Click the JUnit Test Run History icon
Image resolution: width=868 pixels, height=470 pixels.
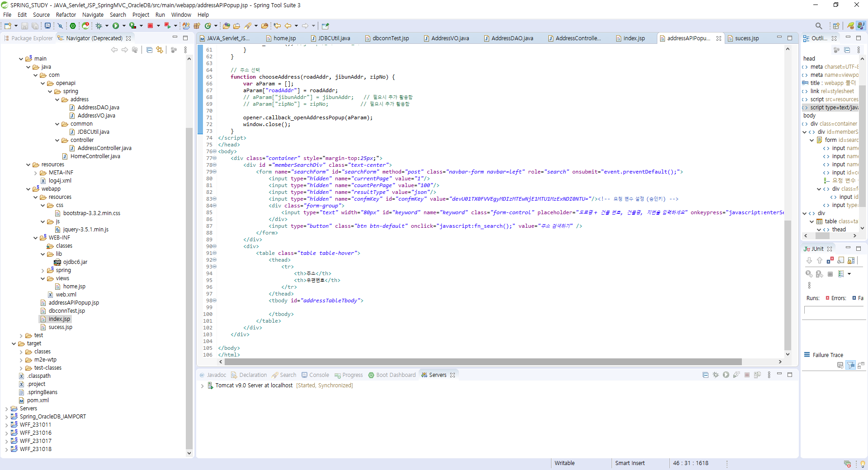841,274
